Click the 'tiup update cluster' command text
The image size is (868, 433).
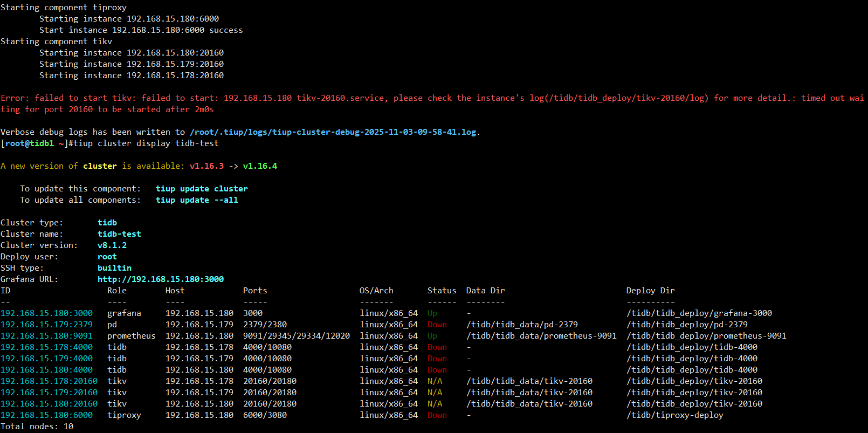pyautogui.click(x=202, y=189)
